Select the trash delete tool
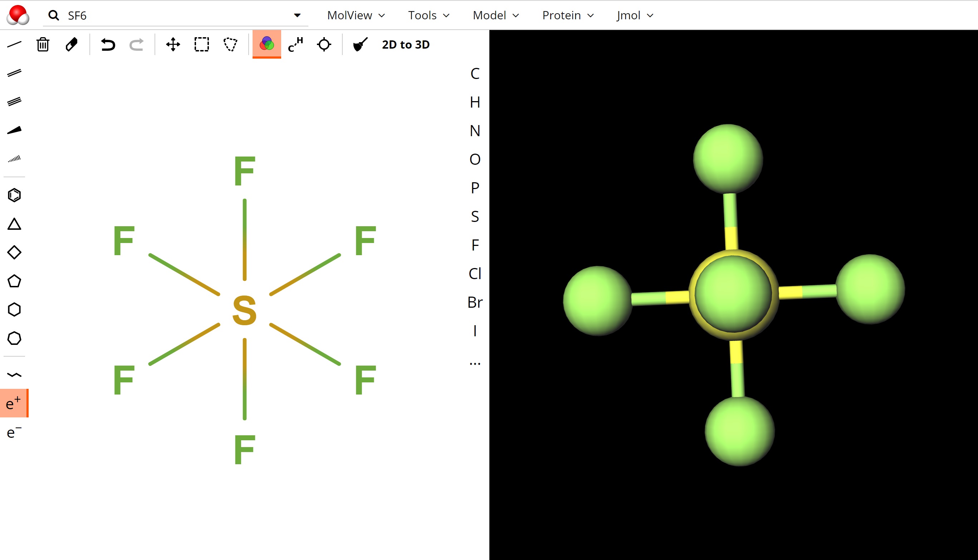The height and width of the screenshot is (560, 978). pos(43,45)
